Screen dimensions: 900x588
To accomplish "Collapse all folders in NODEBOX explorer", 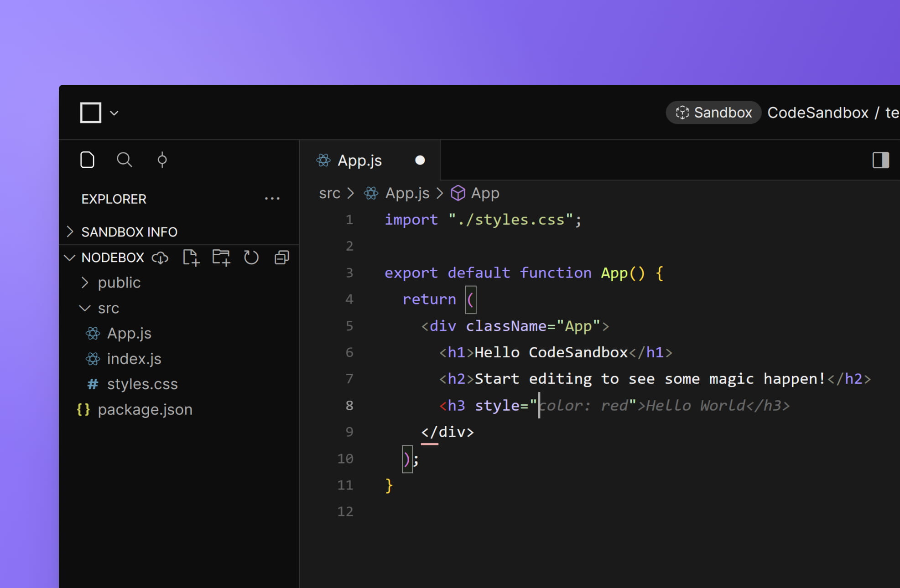I will click(x=281, y=257).
